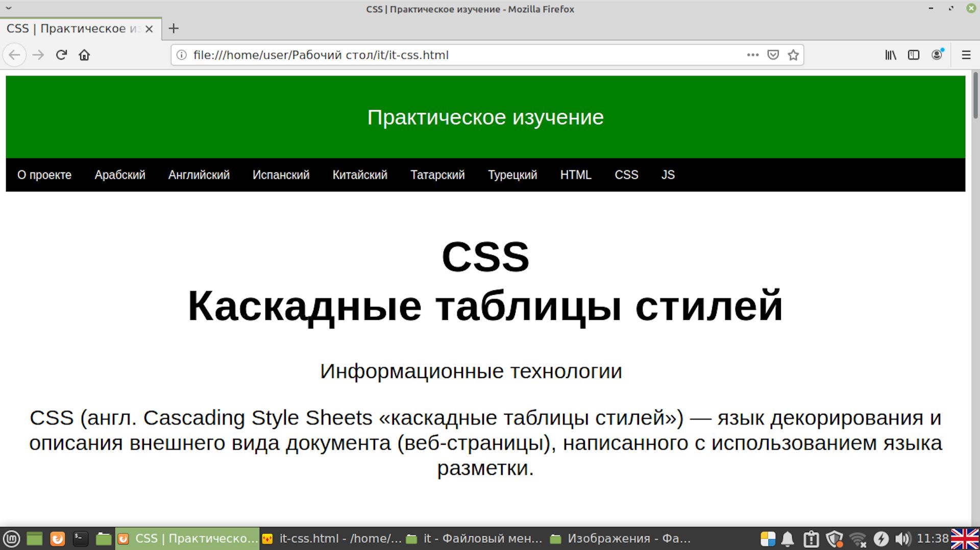980x550 pixels.
Task: Open the О проекте nav link
Action: click(x=44, y=175)
